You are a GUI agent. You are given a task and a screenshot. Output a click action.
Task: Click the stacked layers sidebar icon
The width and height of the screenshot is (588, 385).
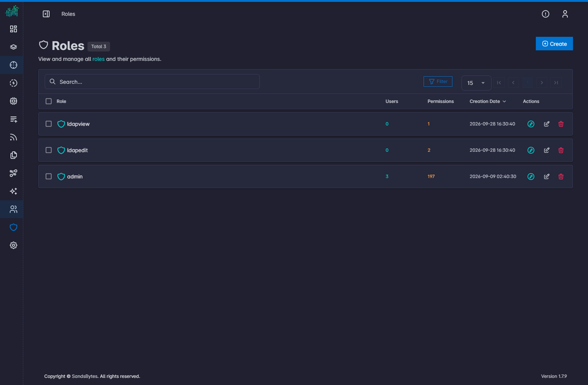tap(14, 47)
